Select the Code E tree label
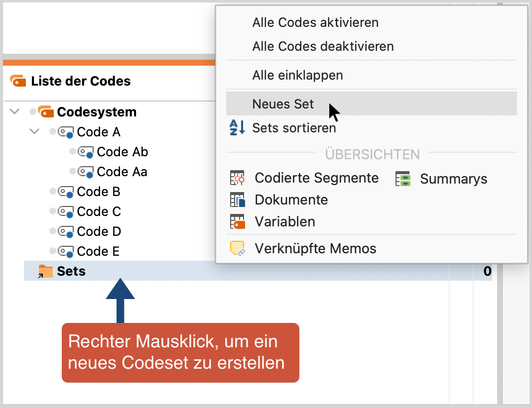This screenshot has height=408, width=532. 99,251
